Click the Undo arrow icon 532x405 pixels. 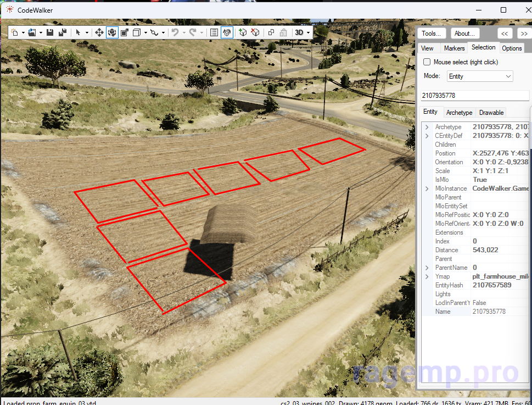point(175,33)
